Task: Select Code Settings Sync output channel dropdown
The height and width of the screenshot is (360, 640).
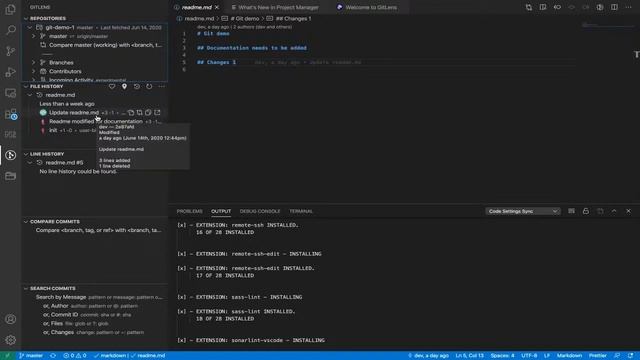Action: (522, 211)
